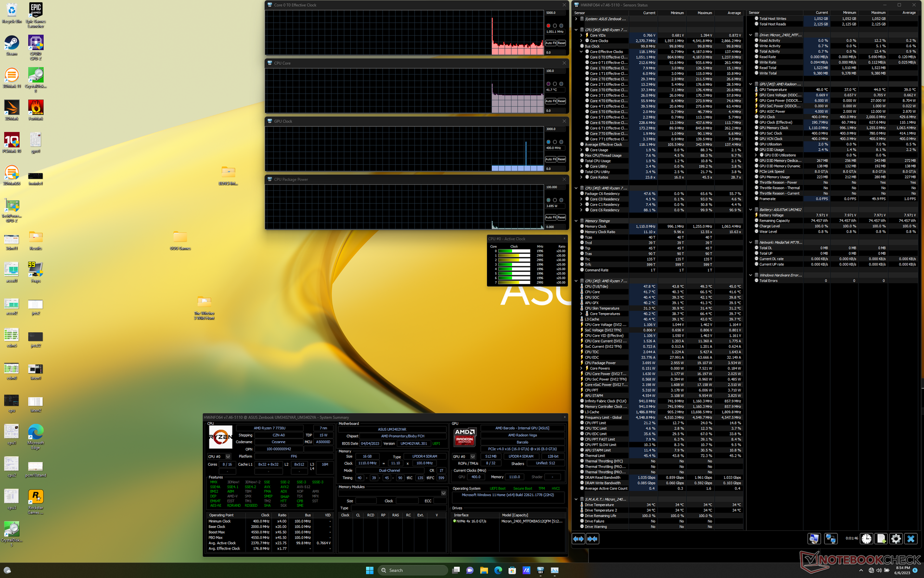This screenshot has height=578, width=924.
Task: Click the monitor with magnifier icon
Action: [x=814, y=539]
